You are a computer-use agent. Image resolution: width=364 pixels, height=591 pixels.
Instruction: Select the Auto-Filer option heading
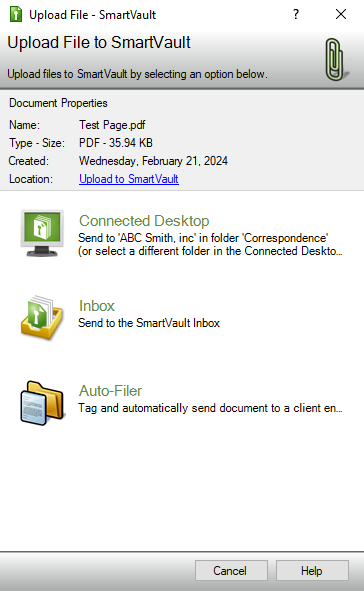(x=110, y=391)
